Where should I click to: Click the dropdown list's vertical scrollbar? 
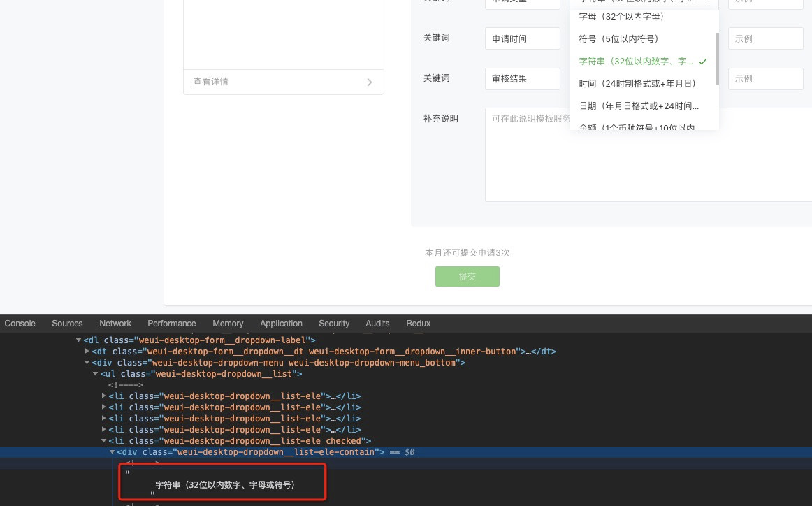tap(717, 58)
